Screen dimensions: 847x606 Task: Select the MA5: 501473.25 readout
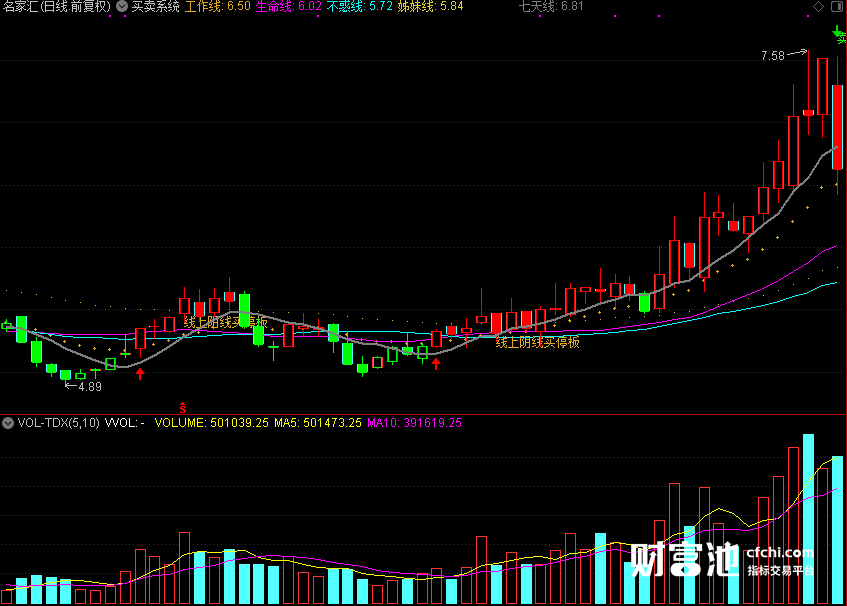[318, 423]
